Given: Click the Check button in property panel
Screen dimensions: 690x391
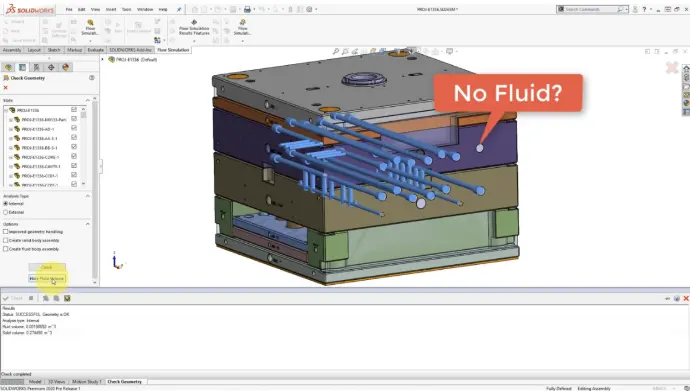Looking at the screenshot, I should (x=47, y=267).
